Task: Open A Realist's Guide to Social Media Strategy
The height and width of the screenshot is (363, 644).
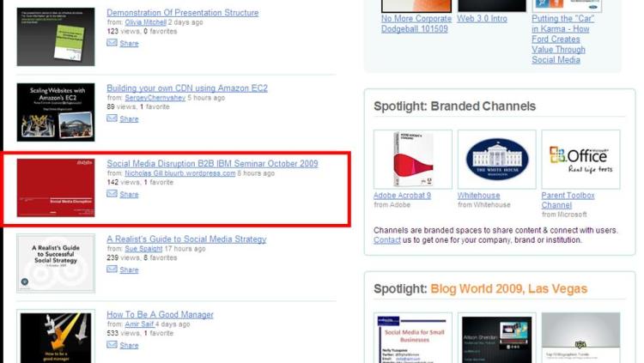Action: (x=186, y=239)
